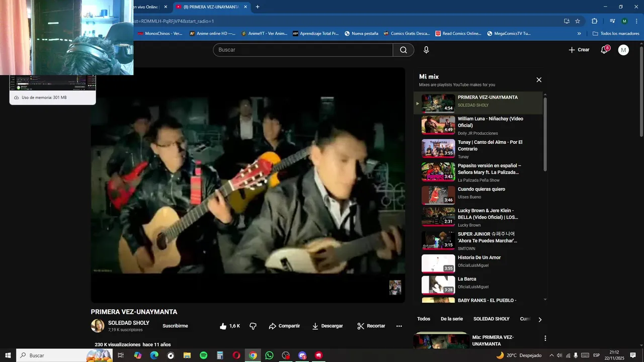Expand hidden bookmarks chevron
This screenshot has width=644, height=362.
pyautogui.click(x=579, y=34)
